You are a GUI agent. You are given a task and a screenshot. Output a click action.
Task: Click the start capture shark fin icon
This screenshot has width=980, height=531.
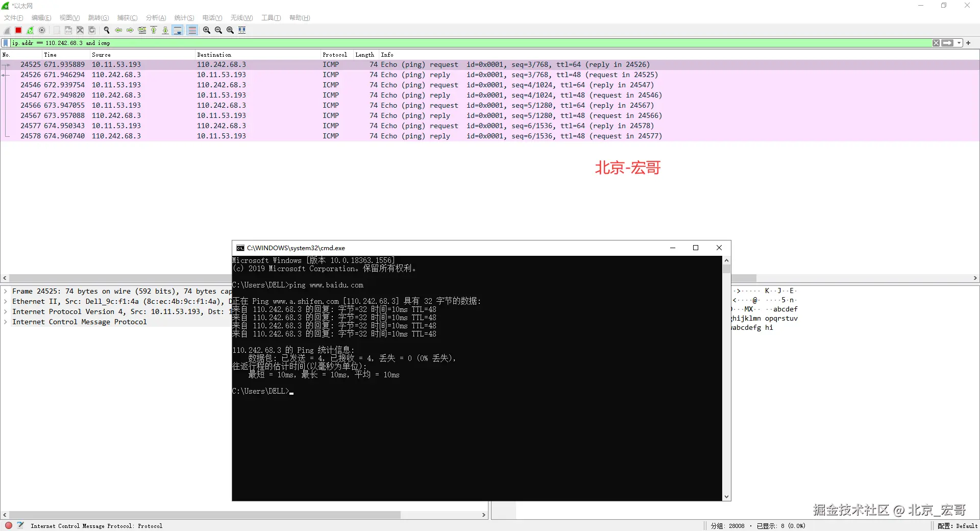click(7, 30)
